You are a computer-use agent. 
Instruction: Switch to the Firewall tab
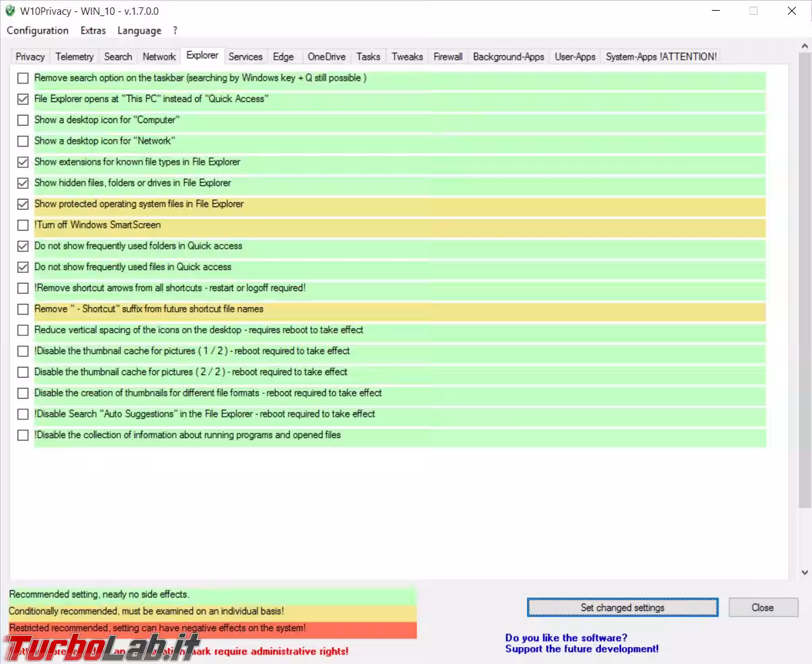pos(448,57)
